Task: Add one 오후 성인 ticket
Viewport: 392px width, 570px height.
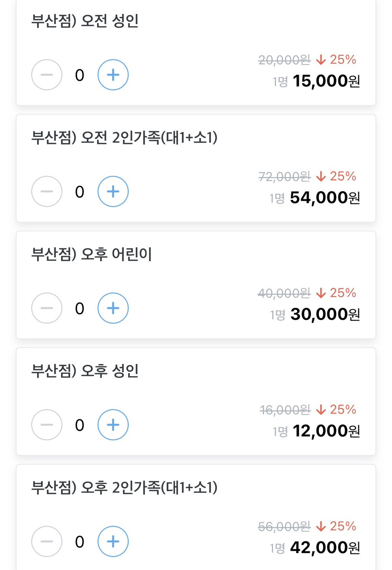Action: [x=113, y=425]
